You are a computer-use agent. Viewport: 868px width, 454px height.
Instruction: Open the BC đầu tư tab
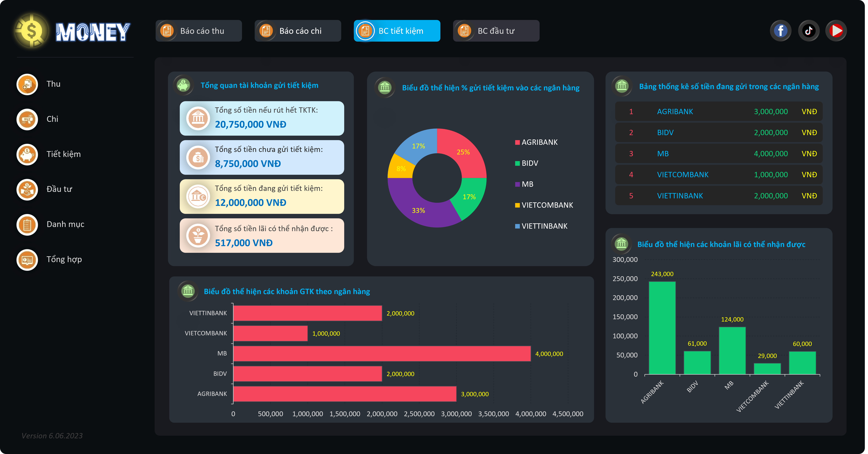[x=496, y=31]
